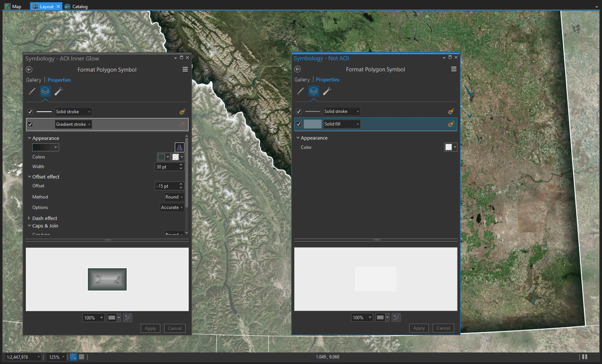This screenshot has height=364, width=602.
Task: Pause drawing with status bar pause icon
Action: 584,357
